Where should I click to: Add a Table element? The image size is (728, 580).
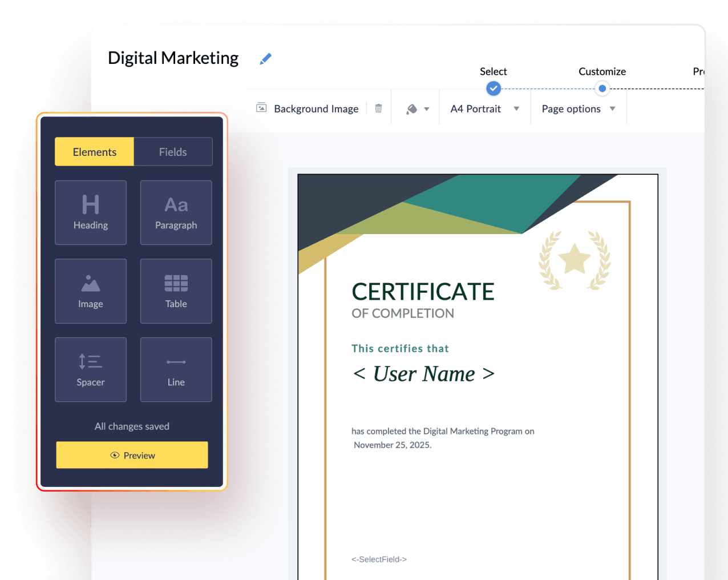coord(176,291)
